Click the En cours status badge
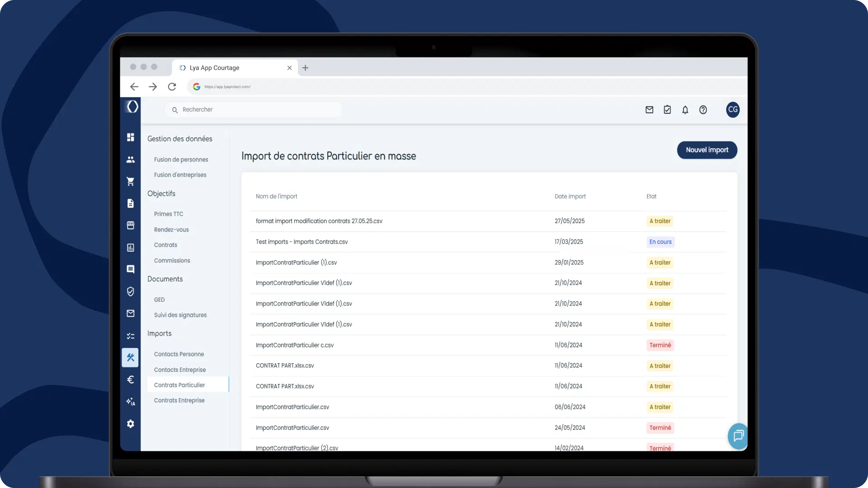The width and height of the screenshot is (868, 488). pyautogui.click(x=660, y=242)
